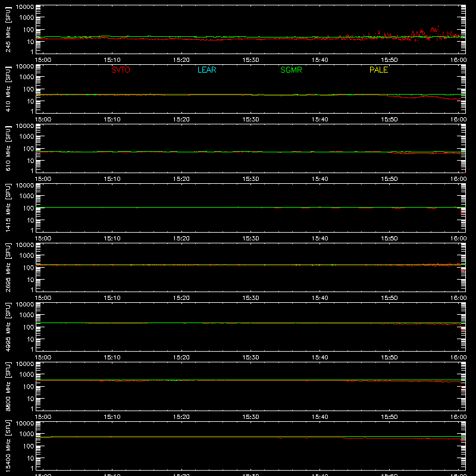Select the 410 MHz [SFU] axis title

[x=8, y=89]
